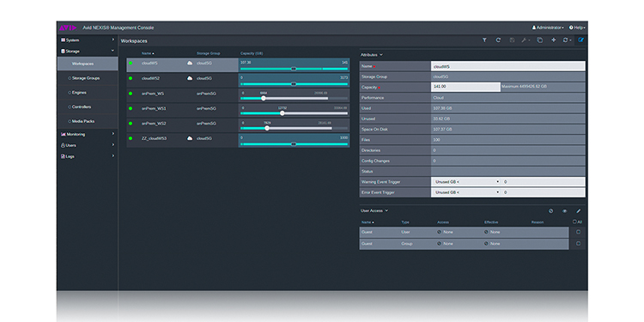The image size is (644, 322).
Task: Click the onPrem_WS1 capacity slider handle
Action: 283,113
